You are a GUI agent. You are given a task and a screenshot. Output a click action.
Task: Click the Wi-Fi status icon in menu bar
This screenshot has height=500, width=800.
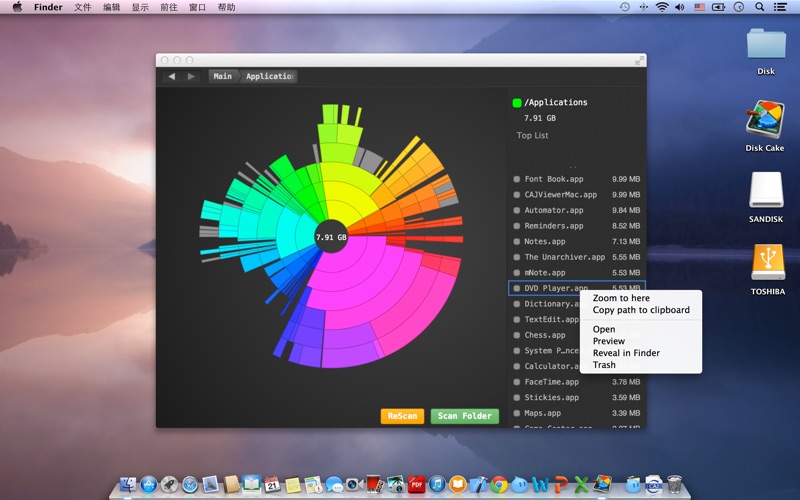pyautogui.click(x=661, y=7)
